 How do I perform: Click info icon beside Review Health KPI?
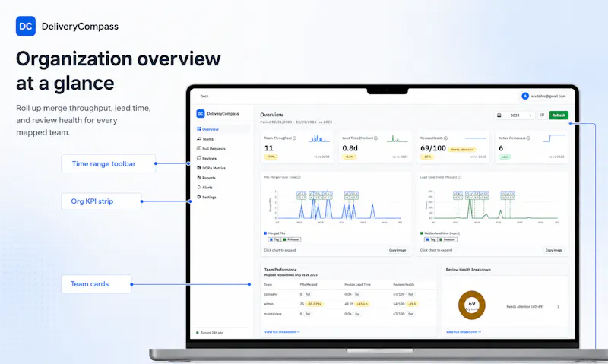point(445,138)
